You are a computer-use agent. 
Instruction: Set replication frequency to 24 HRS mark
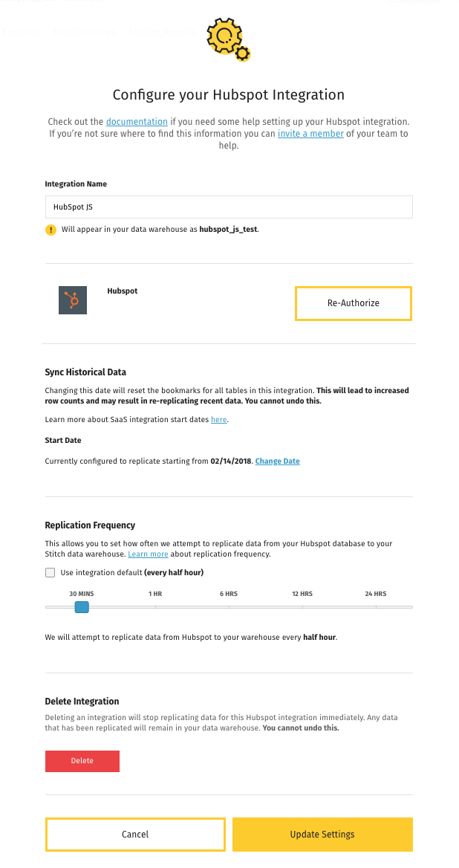coord(376,607)
